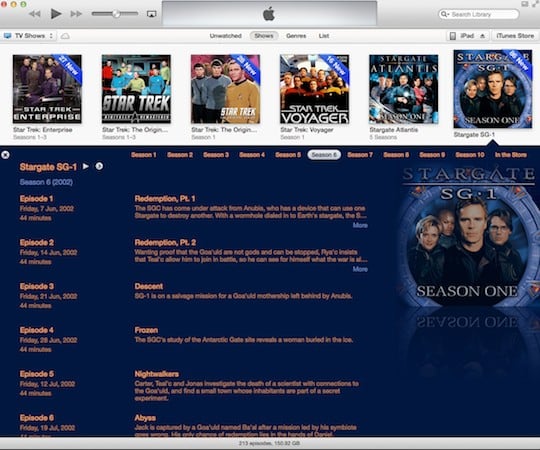
Task: Select the Episode 6 row label
Action: pos(37,418)
